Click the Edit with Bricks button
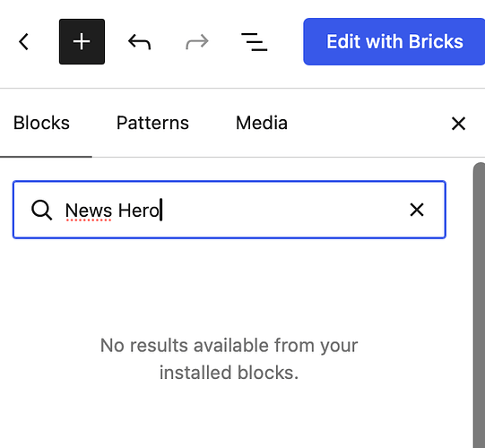 [x=394, y=42]
